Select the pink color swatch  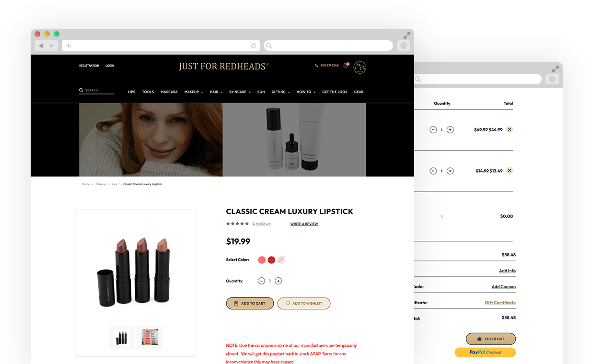[x=262, y=260]
